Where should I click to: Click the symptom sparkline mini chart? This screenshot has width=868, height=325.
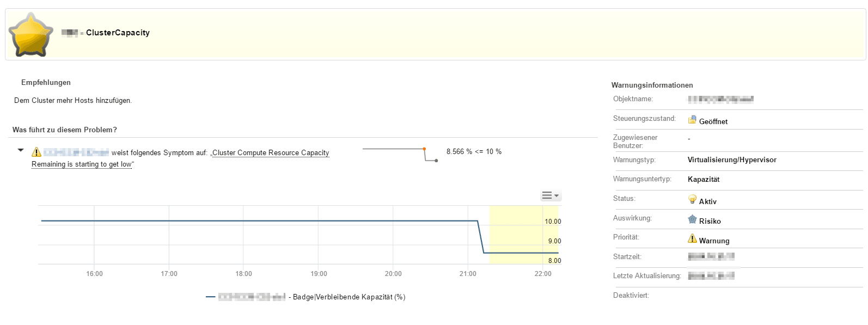tap(400, 154)
